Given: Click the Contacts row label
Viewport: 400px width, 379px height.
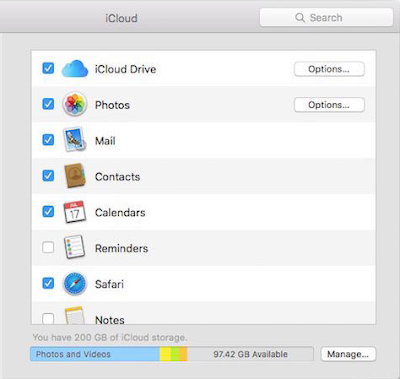Looking at the screenshot, I should coord(117,176).
